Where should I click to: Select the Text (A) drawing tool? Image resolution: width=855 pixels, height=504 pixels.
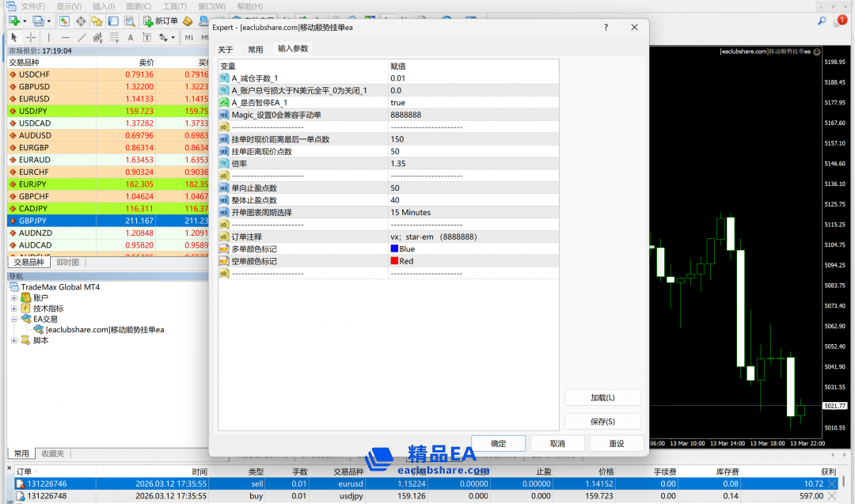[x=130, y=37]
